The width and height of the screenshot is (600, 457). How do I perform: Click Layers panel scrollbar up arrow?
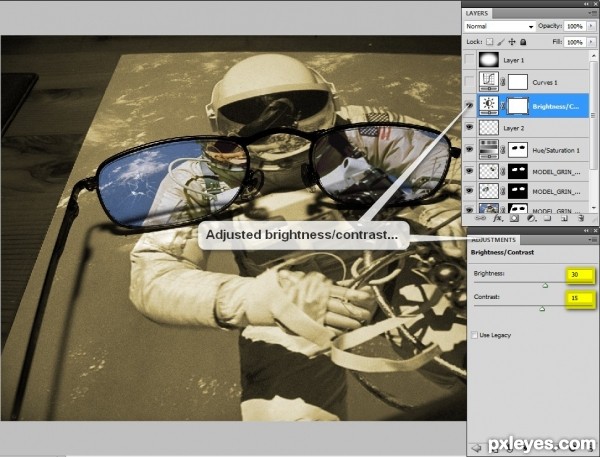click(x=593, y=55)
